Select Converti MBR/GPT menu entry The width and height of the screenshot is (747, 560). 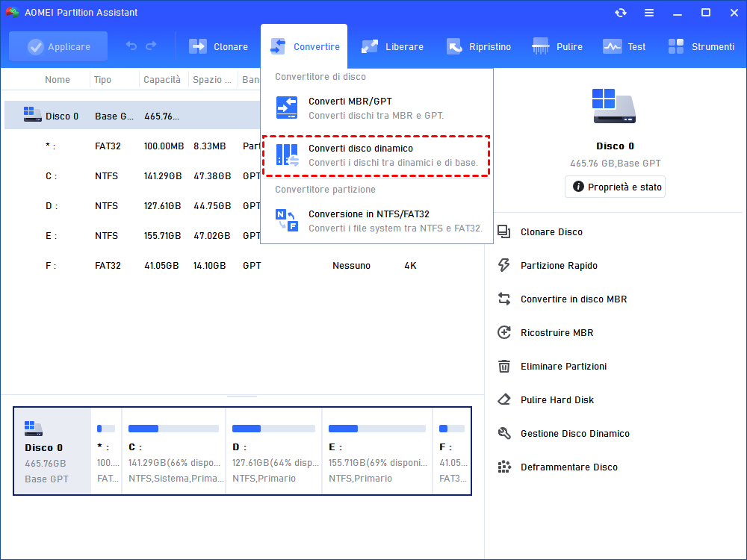[376, 108]
